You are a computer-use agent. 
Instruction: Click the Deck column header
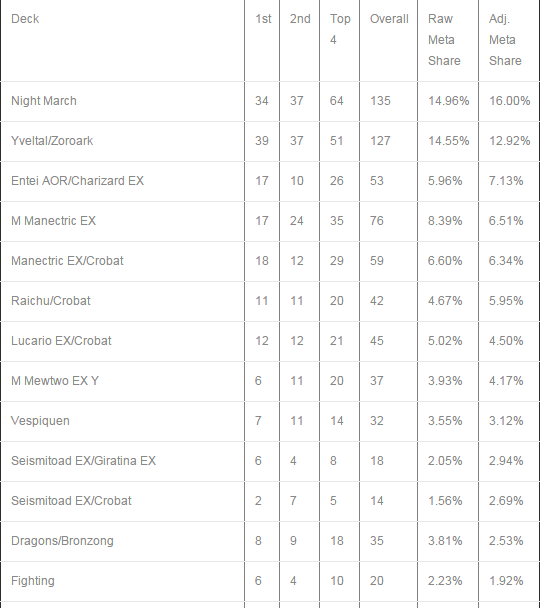point(25,19)
